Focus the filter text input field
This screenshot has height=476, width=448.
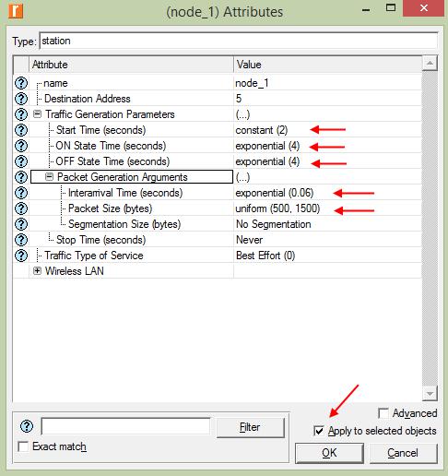125,426
